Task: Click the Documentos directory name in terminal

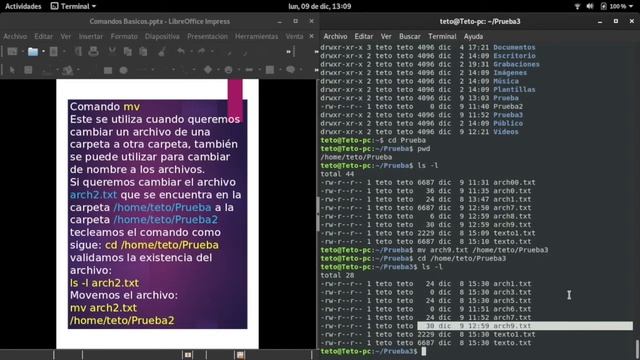Action: tap(514, 47)
